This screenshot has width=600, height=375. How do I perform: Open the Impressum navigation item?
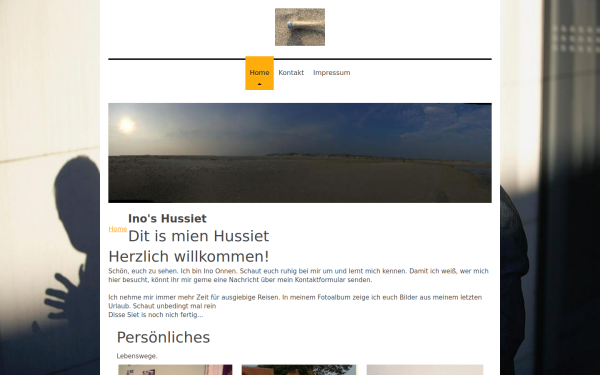click(x=332, y=73)
